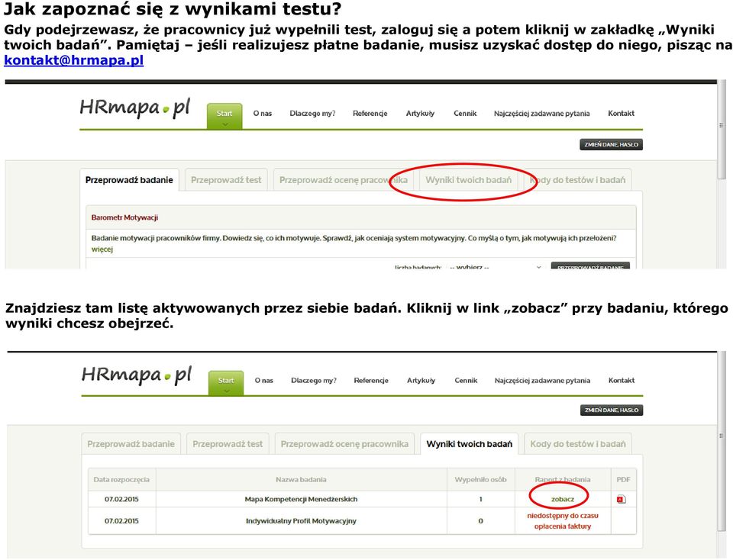Switch to 'Przeprowadź ocenę pracownika' tab above results table
The width and height of the screenshot is (733, 560).
click(x=344, y=444)
